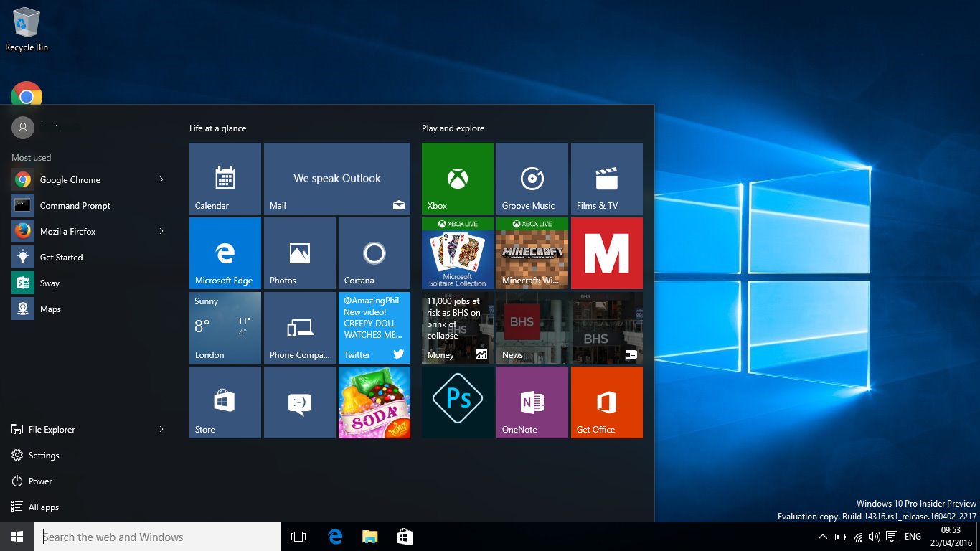The width and height of the screenshot is (980, 551).
Task: Open the All apps list
Action: (x=43, y=507)
